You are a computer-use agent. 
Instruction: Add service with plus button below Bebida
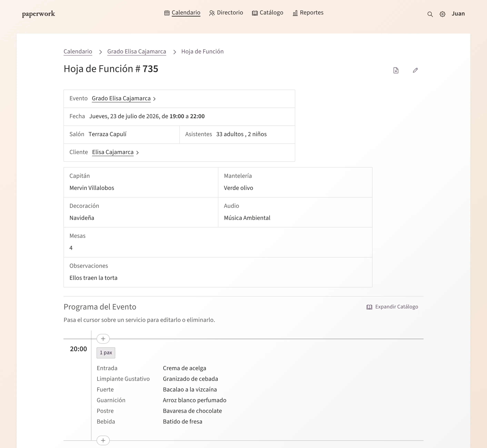click(103, 440)
